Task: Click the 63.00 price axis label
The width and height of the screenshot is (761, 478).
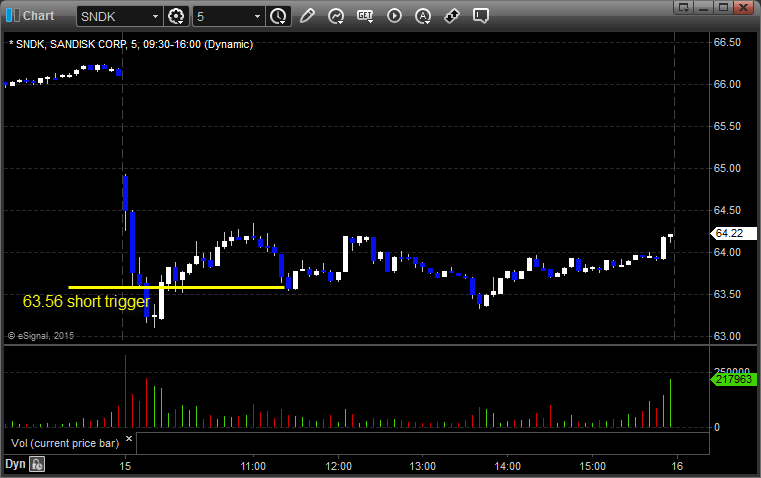Action: click(727, 336)
